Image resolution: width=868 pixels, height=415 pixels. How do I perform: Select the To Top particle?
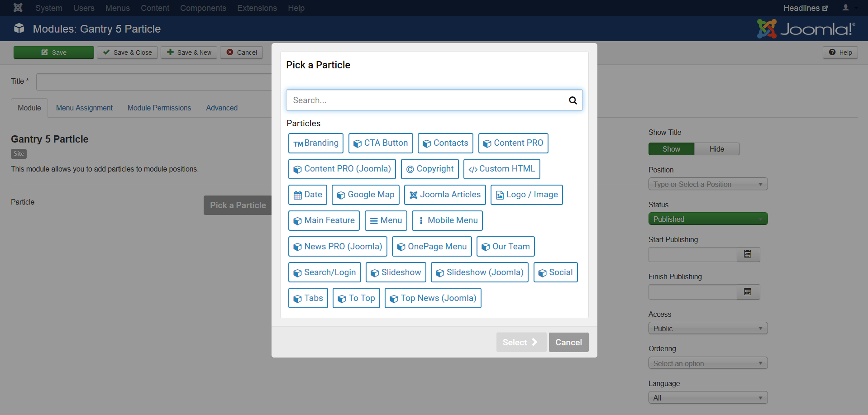(357, 298)
